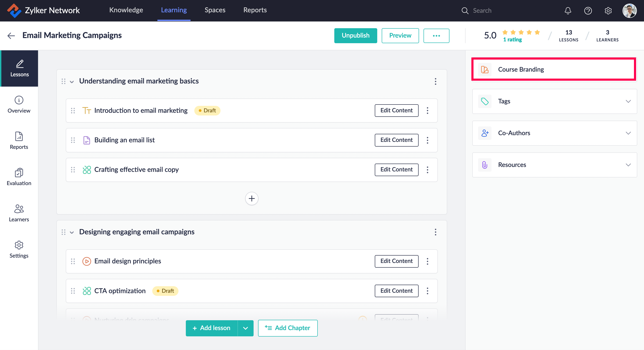Collapse Understanding email marketing basics chapter
Viewport: 644px width, 350px height.
point(72,81)
